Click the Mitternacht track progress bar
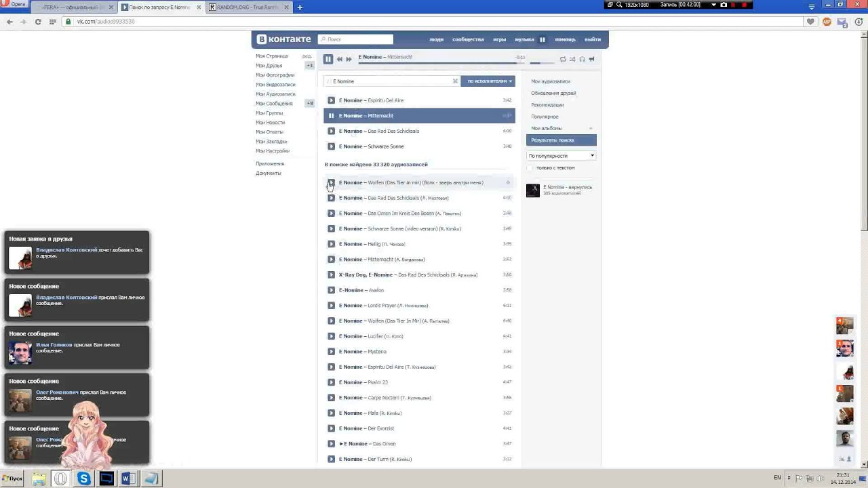The width and height of the screenshot is (868, 488). (x=441, y=63)
